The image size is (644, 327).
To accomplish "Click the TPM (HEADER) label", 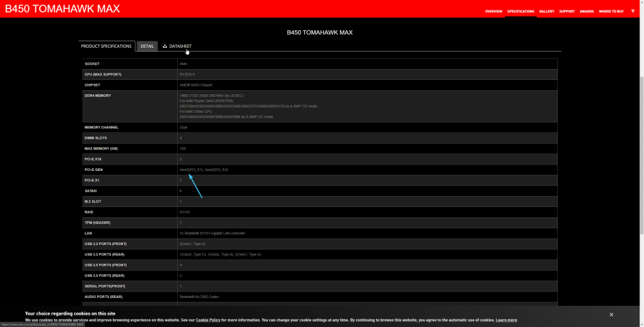I will point(97,223).
